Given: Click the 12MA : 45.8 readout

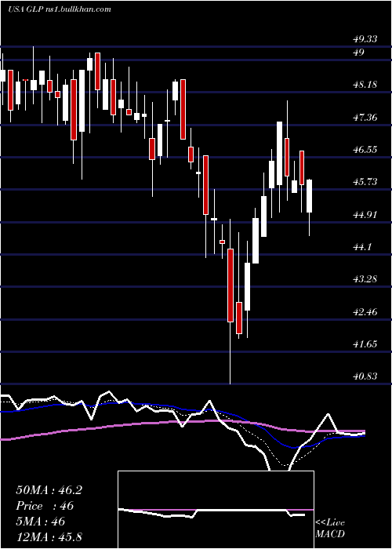Looking at the screenshot, I should pos(49,536).
